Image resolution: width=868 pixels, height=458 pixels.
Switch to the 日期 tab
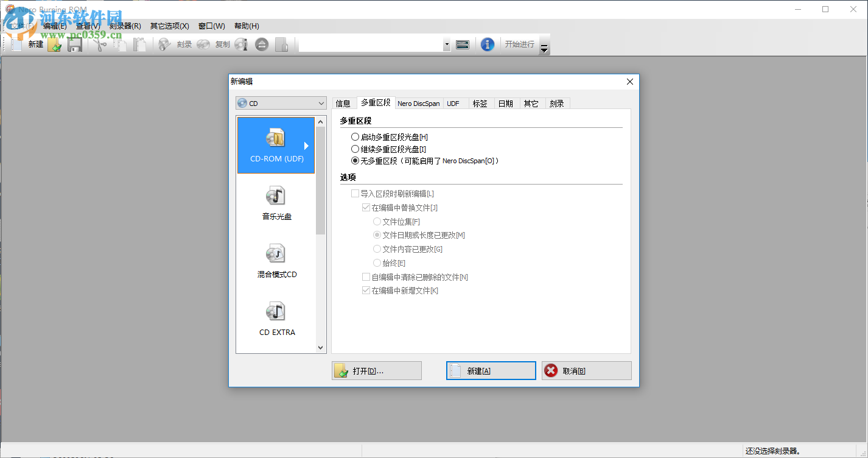click(506, 104)
